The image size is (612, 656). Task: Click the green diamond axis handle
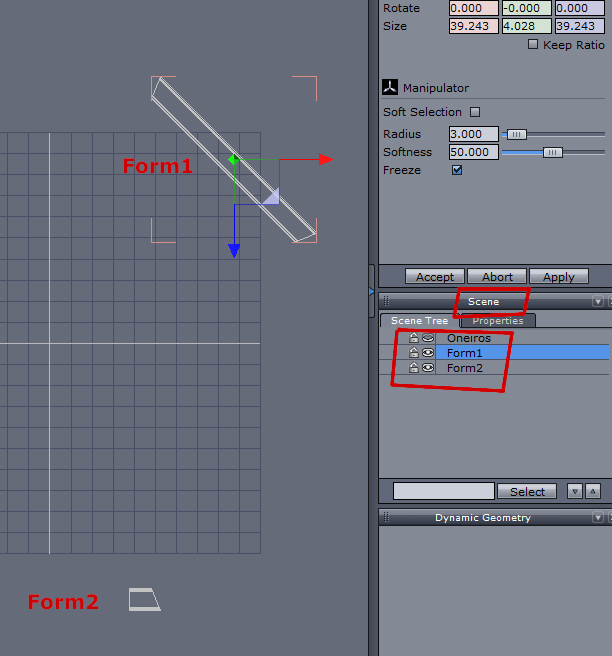234,159
